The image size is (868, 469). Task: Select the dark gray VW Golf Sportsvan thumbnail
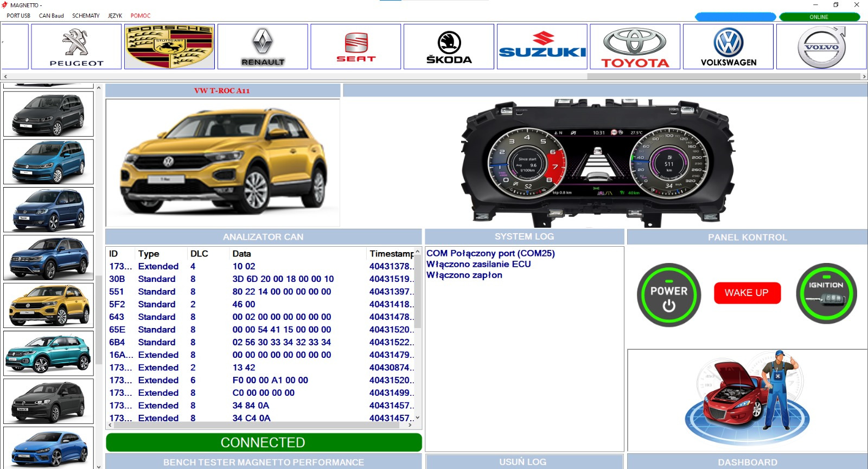[49, 401]
